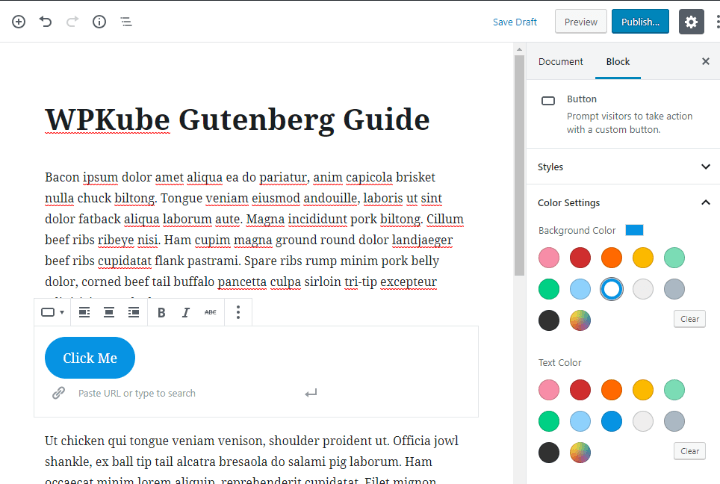Align the button right

pyautogui.click(x=134, y=312)
